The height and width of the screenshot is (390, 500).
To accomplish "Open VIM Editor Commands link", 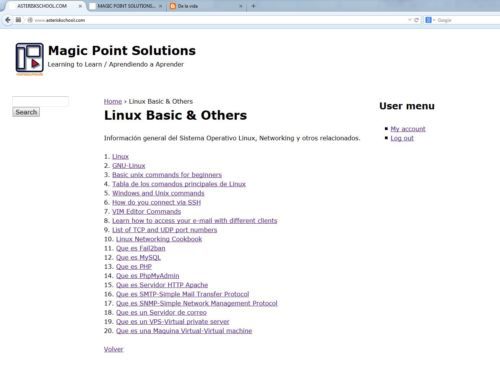I will (x=147, y=211).
